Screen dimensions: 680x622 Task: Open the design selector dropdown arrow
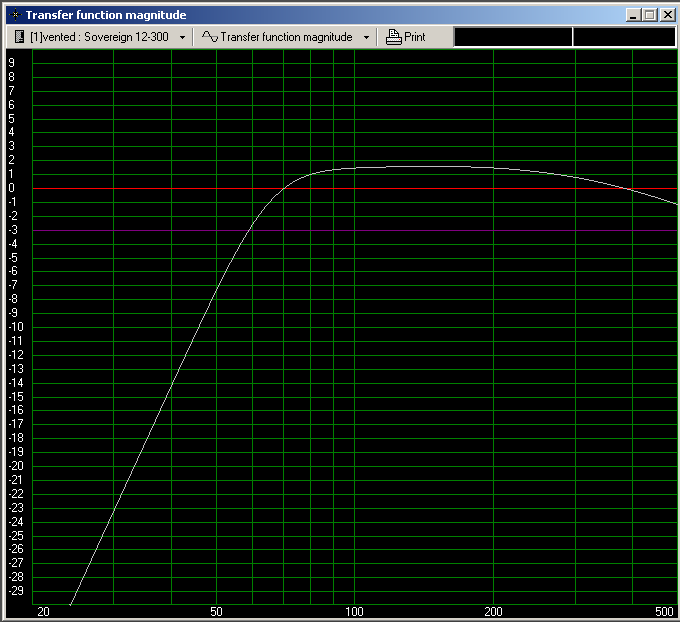182,37
